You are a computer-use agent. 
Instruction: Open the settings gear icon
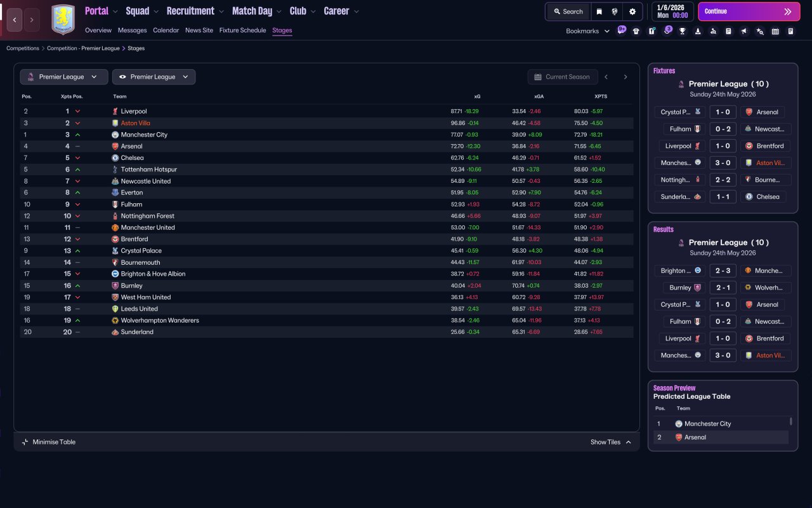(x=632, y=11)
